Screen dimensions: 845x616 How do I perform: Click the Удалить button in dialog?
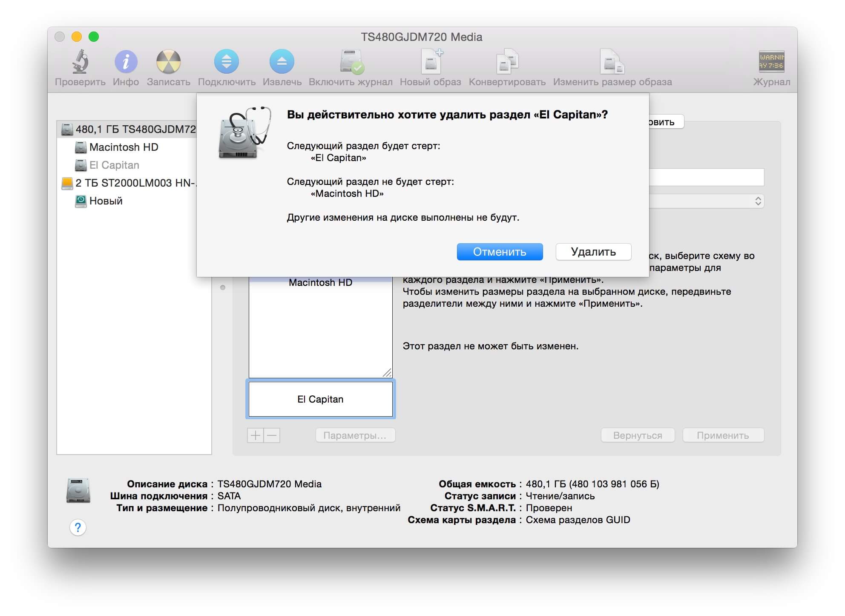click(593, 252)
